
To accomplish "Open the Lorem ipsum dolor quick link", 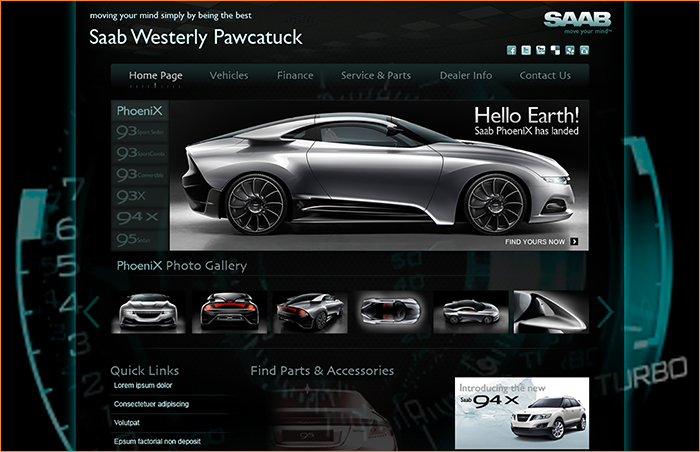I will click(143, 385).
